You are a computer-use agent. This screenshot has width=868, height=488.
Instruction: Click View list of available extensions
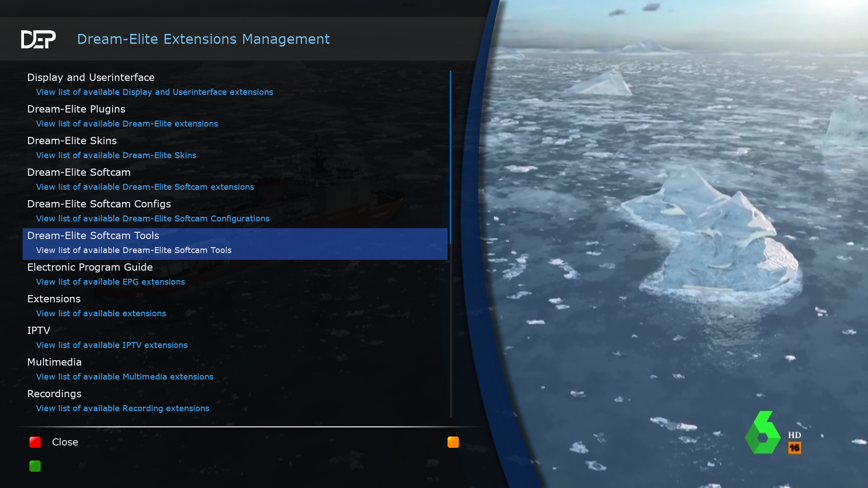point(101,314)
